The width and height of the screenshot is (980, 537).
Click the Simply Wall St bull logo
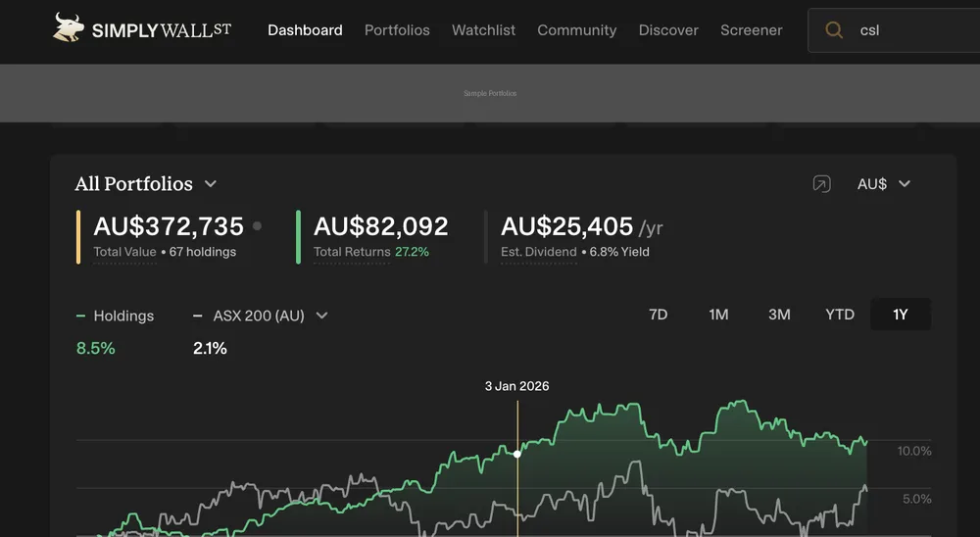(69, 27)
